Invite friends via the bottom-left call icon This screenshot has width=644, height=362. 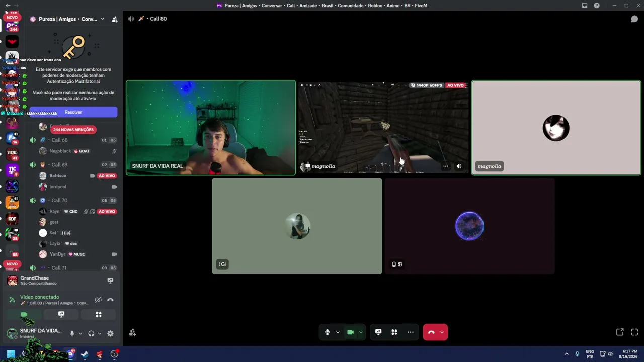(x=132, y=332)
